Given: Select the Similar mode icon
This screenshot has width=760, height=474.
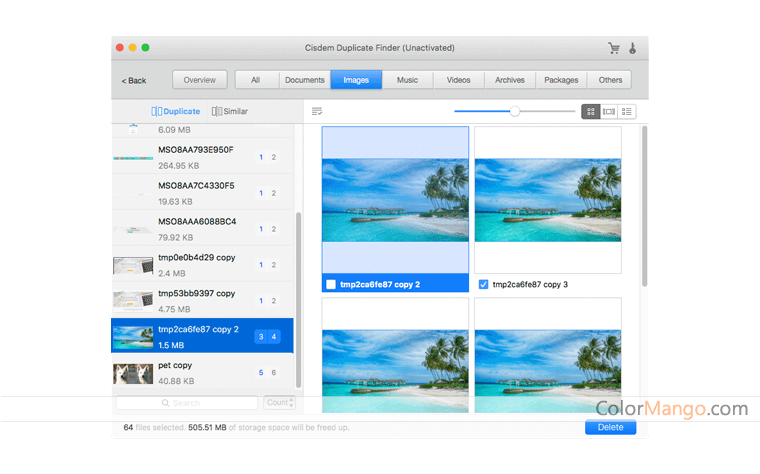Looking at the screenshot, I should pos(217,112).
